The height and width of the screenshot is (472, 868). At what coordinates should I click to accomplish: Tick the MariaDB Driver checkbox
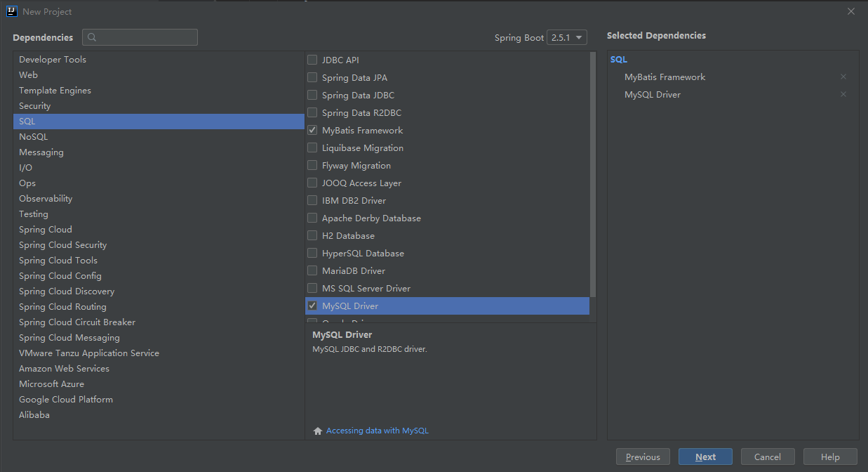coord(312,271)
